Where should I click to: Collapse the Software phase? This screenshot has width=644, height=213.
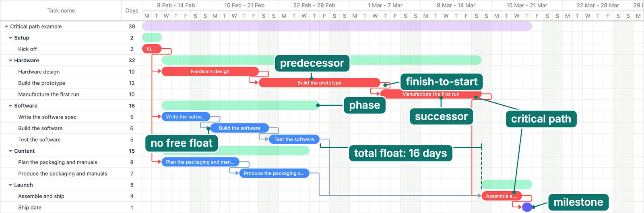pyautogui.click(x=10, y=106)
